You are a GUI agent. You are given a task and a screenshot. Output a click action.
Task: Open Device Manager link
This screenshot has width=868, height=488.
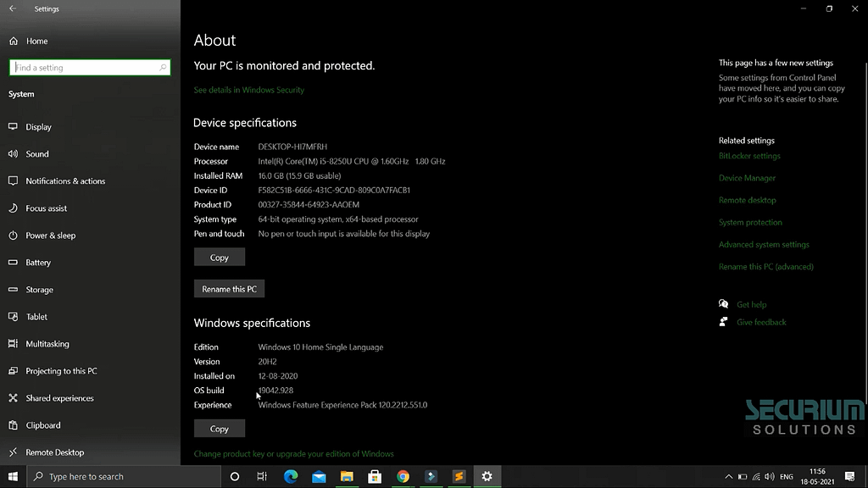click(747, 178)
